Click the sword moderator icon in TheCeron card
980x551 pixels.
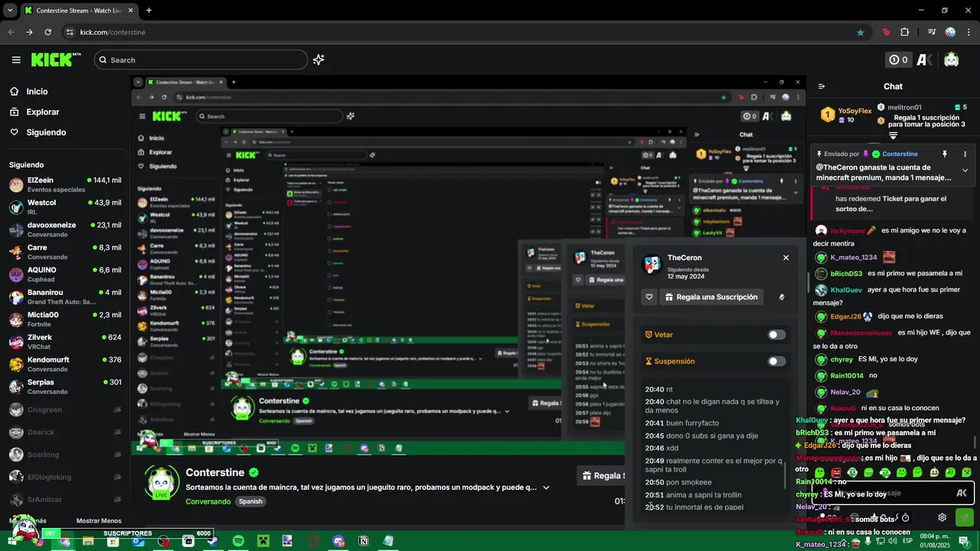782,297
